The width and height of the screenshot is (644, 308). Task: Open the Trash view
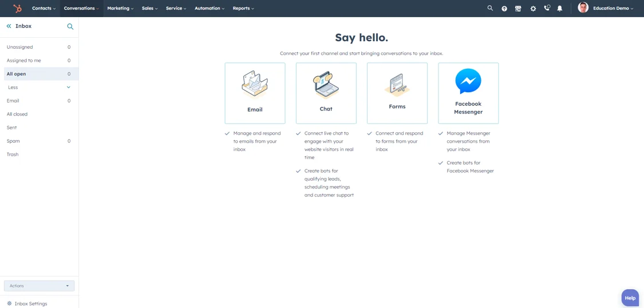click(x=39, y=155)
